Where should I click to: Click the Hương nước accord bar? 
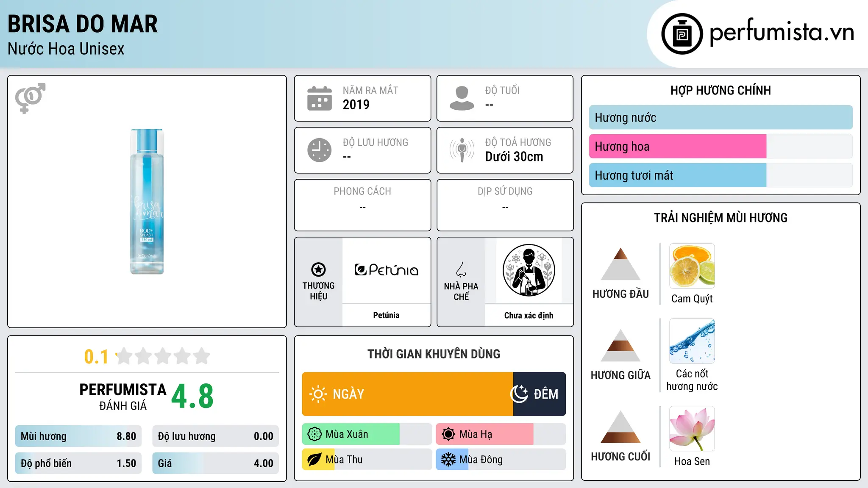pos(721,117)
